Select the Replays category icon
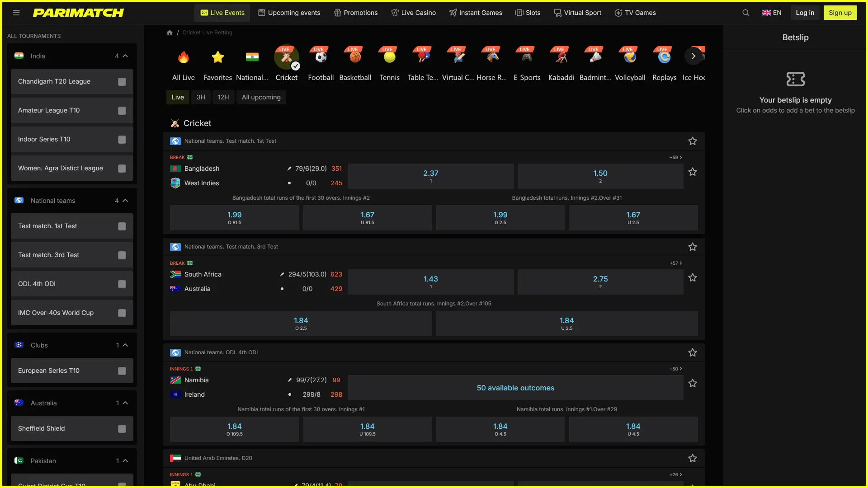The height and width of the screenshot is (488, 868). [665, 57]
